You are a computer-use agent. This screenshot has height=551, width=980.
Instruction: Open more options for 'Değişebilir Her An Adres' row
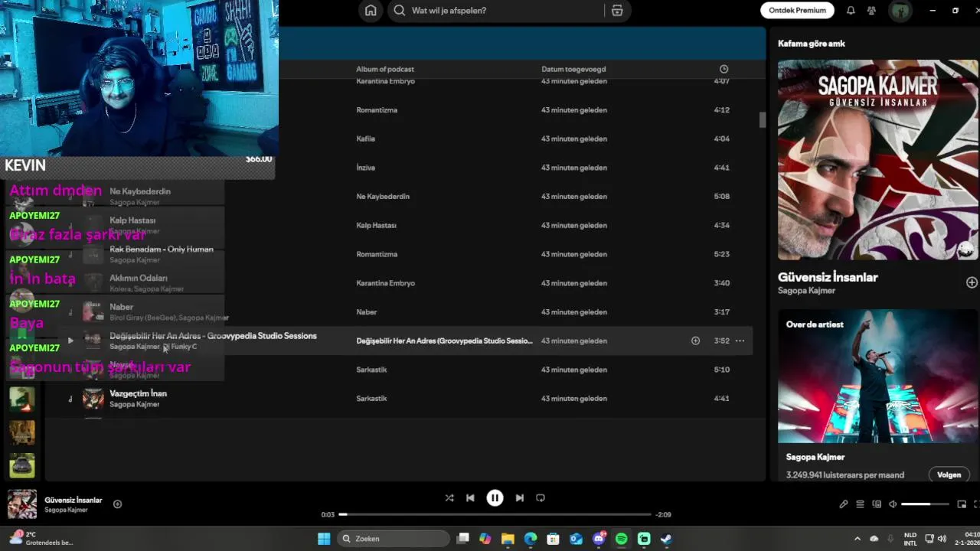[740, 341]
